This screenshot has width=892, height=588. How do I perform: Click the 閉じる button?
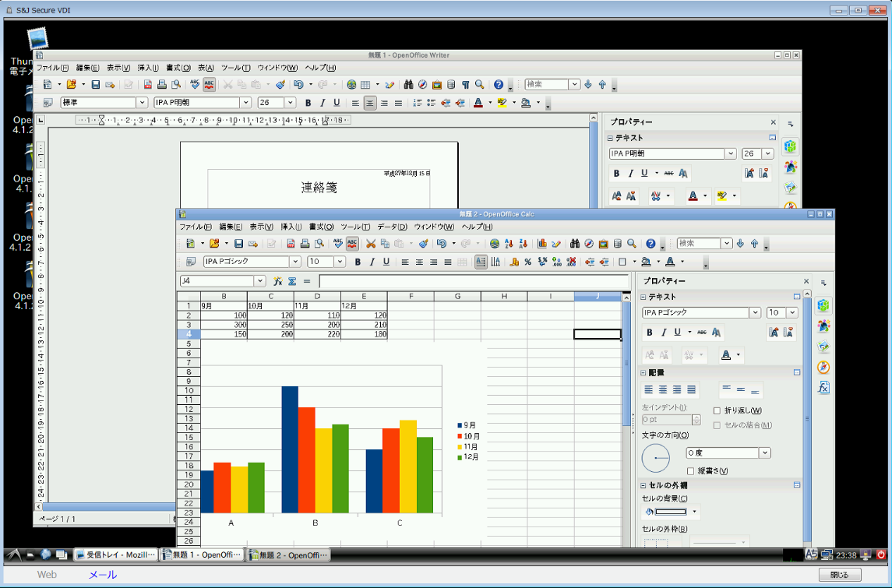[840, 574]
